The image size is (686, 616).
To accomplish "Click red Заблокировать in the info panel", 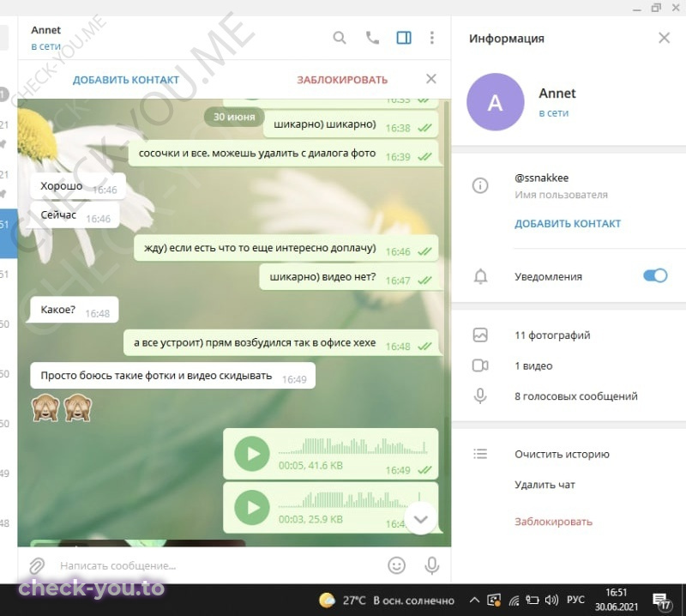I will pos(553,522).
